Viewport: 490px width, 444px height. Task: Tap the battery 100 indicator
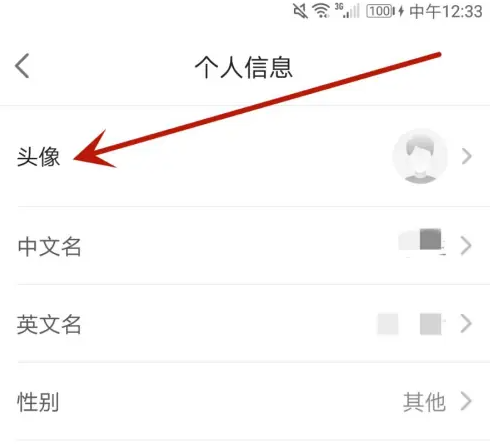(x=380, y=11)
